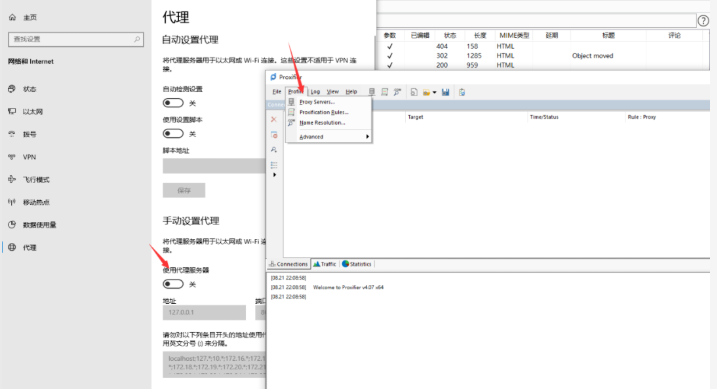Click the Proxy Servers icon in Profile menu
717x389 pixels.
[291, 102]
